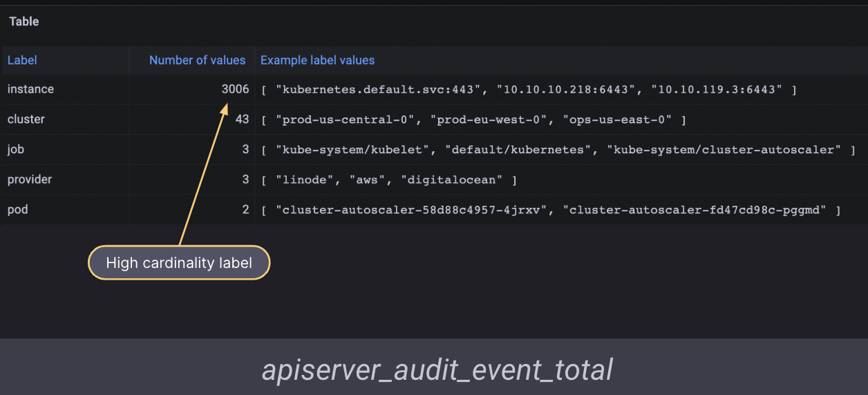The width and height of the screenshot is (868, 395).
Task: Click the value count in provider row
Action: pyautogui.click(x=245, y=180)
